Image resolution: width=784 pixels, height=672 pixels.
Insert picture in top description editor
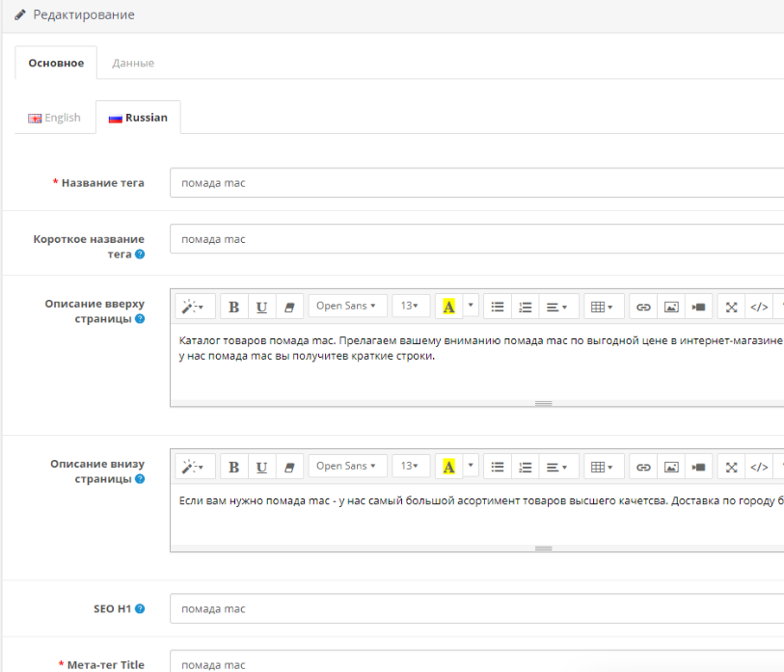pyautogui.click(x=671, y=307)
